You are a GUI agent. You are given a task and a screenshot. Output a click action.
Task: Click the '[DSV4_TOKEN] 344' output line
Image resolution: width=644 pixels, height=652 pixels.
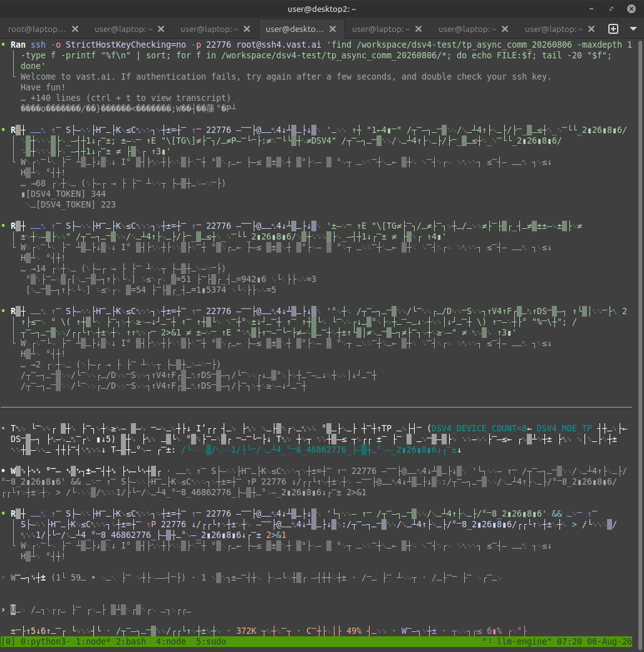(63, 194)
